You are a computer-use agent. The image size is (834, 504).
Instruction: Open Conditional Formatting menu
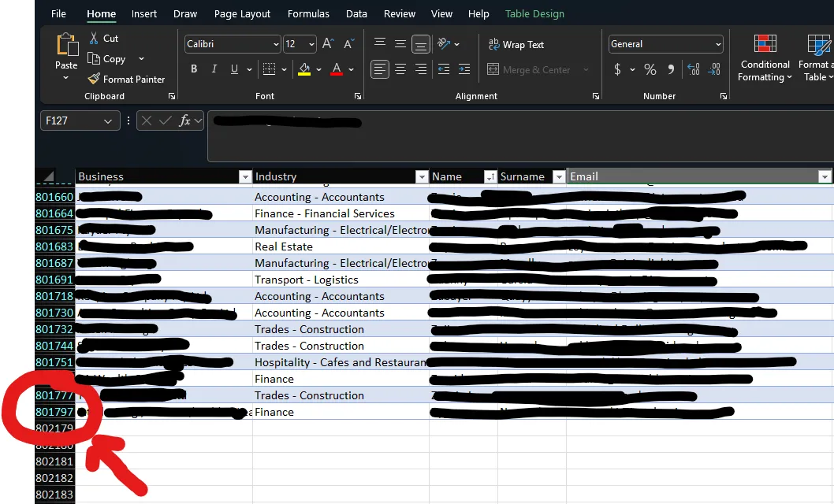765,58
